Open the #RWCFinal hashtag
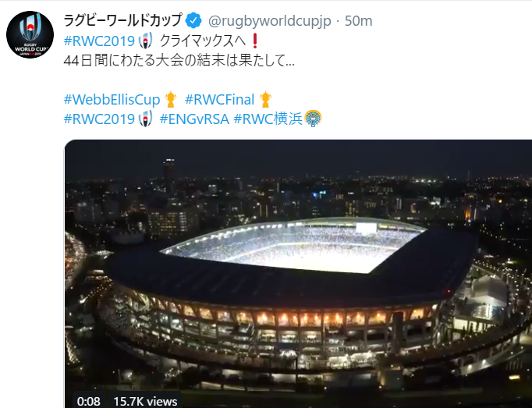 click(219, 100)
